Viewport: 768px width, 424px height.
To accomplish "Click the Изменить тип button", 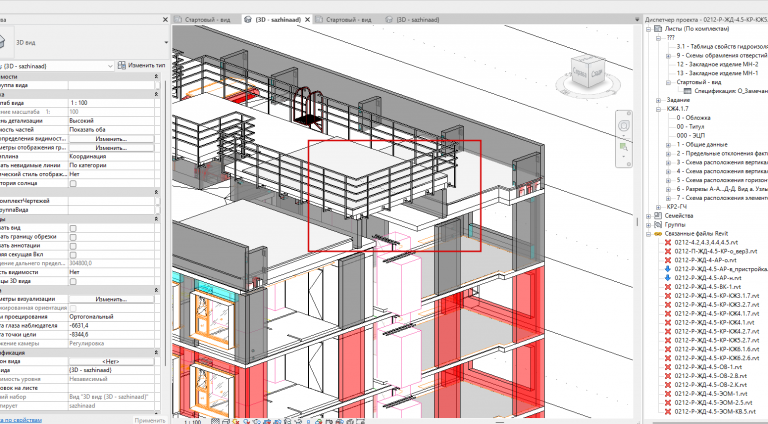I will coord(142,66).
